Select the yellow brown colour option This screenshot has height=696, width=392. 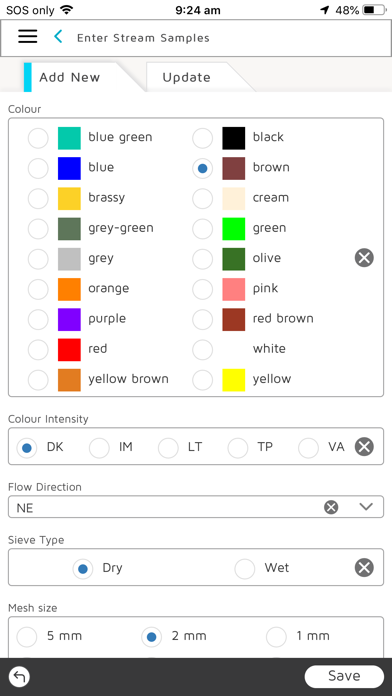[x=38, y=380]
